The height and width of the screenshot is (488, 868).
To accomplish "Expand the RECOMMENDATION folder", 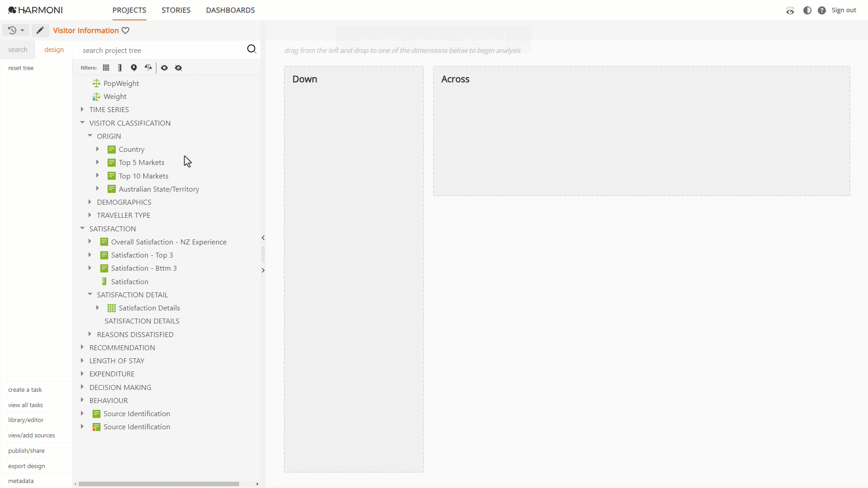I will [82, 347].
